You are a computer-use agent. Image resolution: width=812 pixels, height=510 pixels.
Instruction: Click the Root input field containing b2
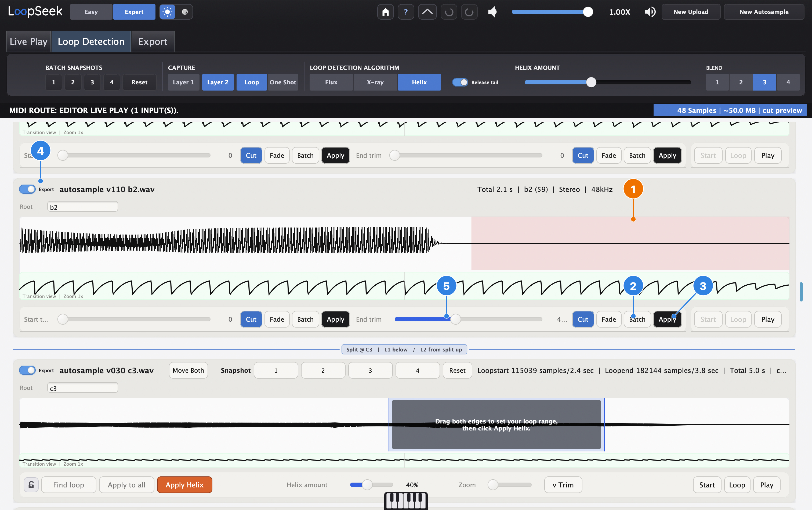pyautogui.click(x=83, y=207)
